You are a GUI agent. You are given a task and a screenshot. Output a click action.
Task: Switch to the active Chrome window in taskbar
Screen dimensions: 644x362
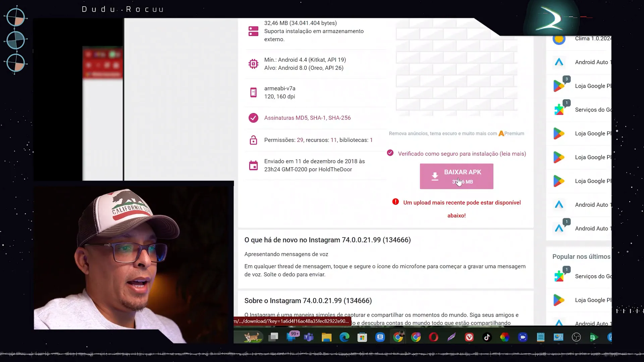pos(398,337)
